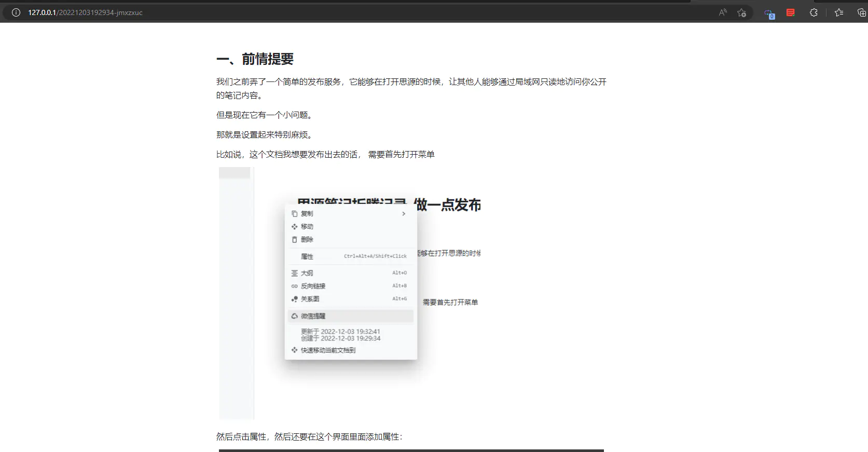Click the creation timestamp 2022-12-03 19:29:34
This screenshot has width=868, height=452.
[351, 338]
